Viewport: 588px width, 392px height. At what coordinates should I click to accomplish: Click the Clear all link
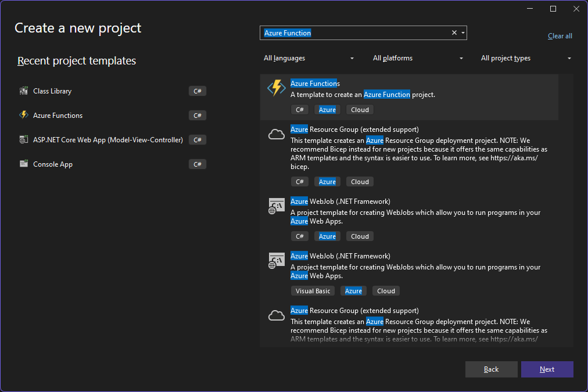pos(560,36)
